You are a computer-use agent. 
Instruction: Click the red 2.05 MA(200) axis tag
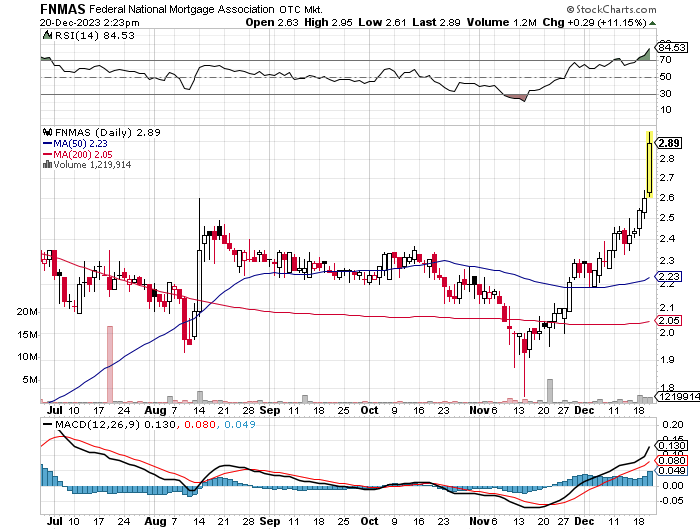[x=668, y=320]
